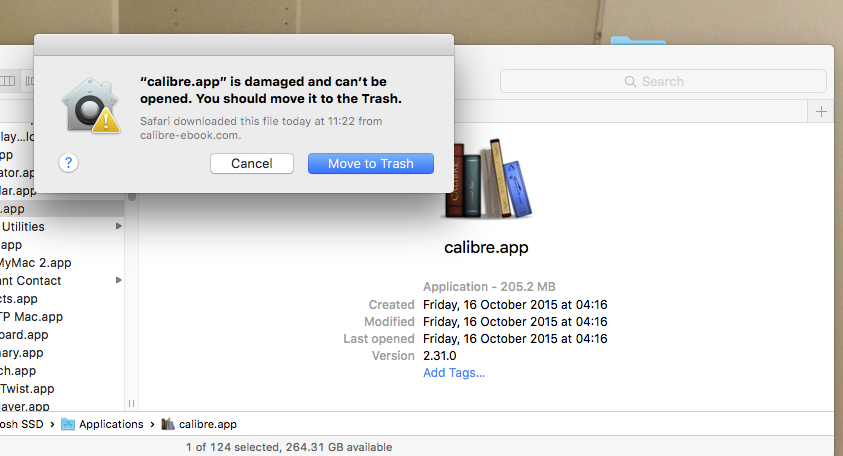Cancel the damaged app dialog

pos(252,163)
